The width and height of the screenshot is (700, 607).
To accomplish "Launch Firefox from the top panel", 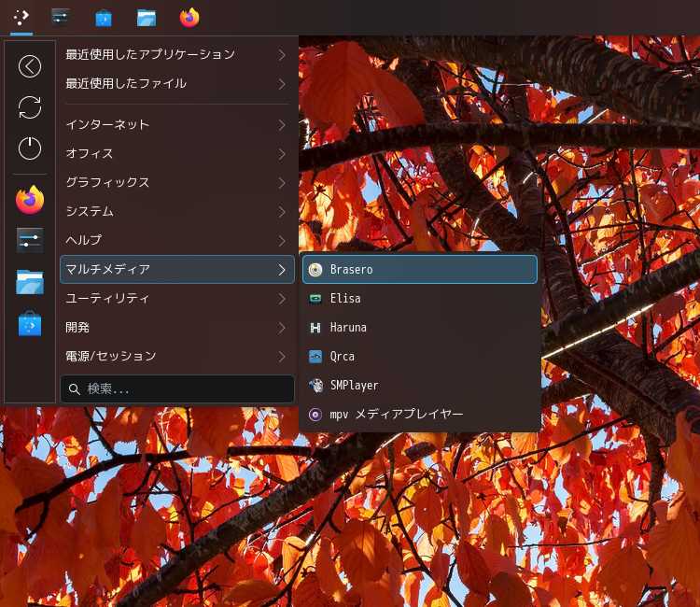I will pyautogui.click(x=189, y=18).
